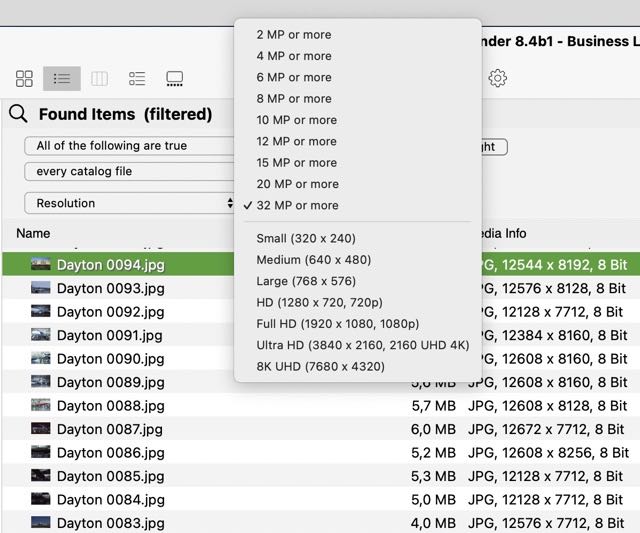Click the Dayton 0090.jpg thumbnail icon

(x=40, y=358)
